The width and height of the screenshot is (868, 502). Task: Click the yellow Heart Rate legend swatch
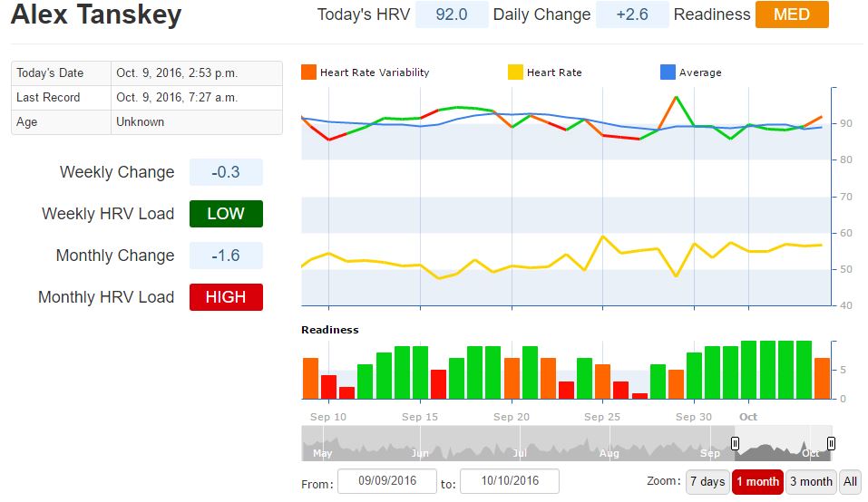tap(515, 72)
